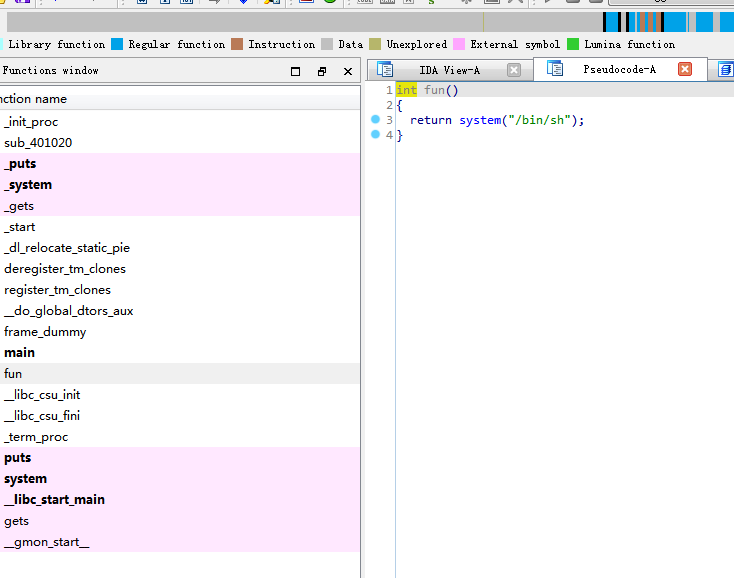Select external gets row without underscore
Image resolution: width=734 pixels, height=578 pixels.
coord(180,520)
